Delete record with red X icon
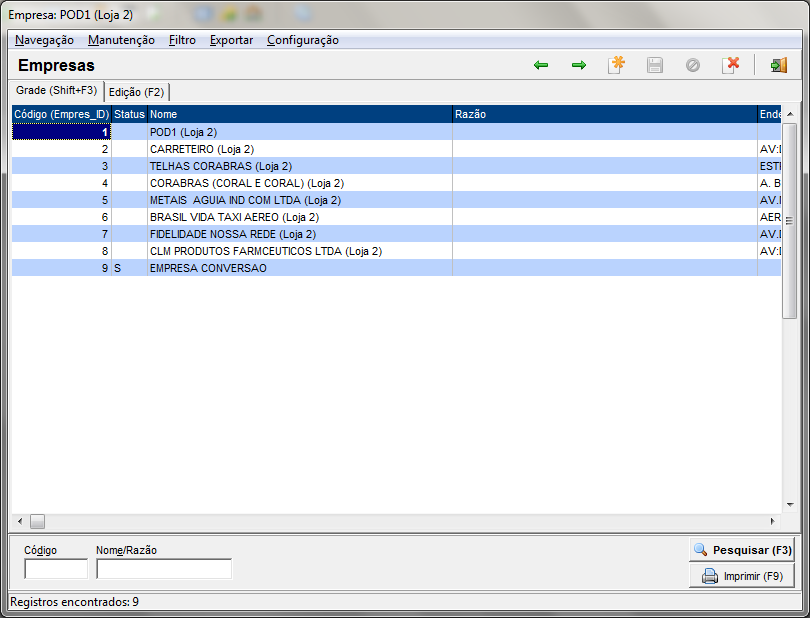 [730, 65]
